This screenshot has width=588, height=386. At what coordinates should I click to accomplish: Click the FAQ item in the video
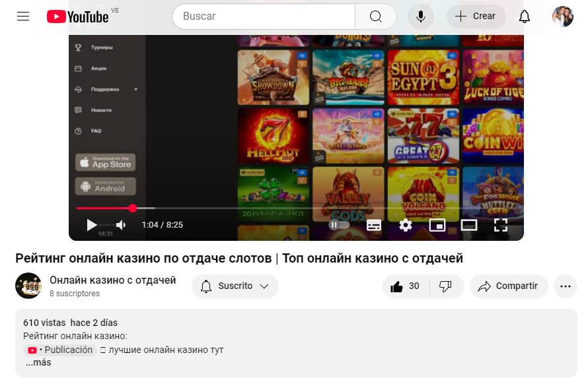click(x=96, y=131)
